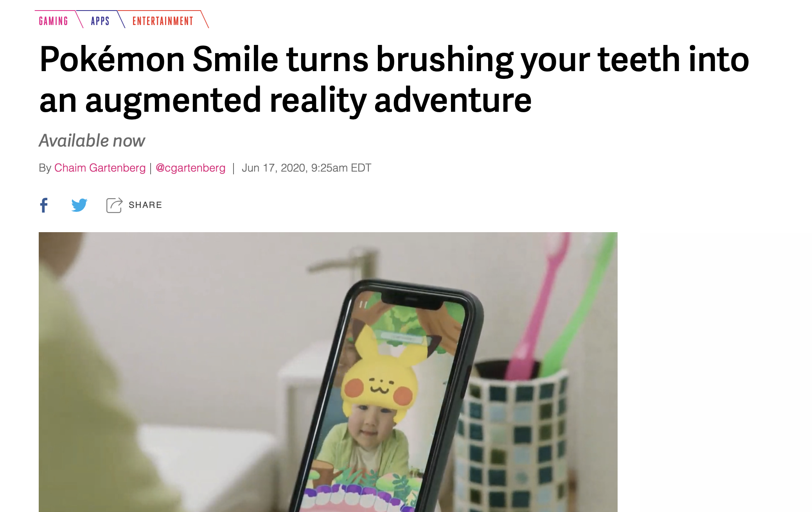Image resolution: width=812 pixels, height=512 pixels.
Task: Share the article on Facebook
Action: pyautogui.click(x=44, y=205)
